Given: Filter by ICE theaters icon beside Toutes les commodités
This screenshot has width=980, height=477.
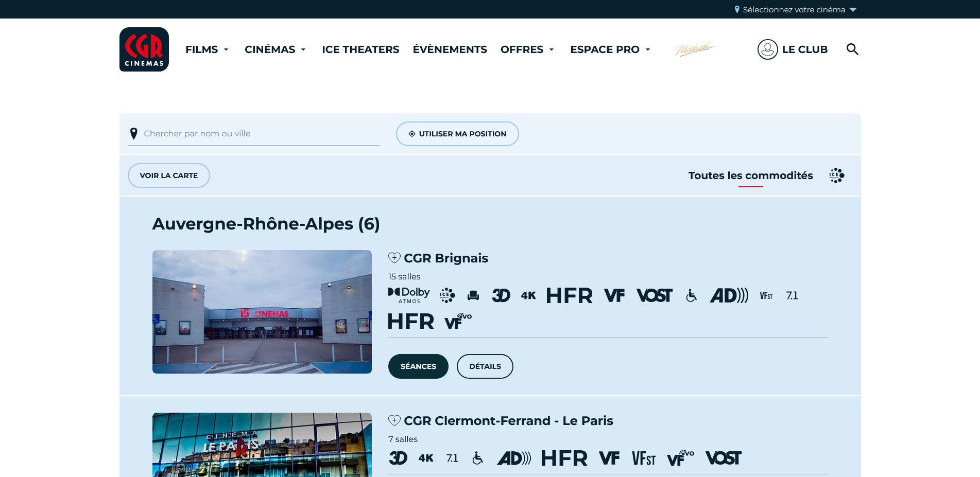Looking at the screenshot, I should pyautogui.click(x=837, y=175).
